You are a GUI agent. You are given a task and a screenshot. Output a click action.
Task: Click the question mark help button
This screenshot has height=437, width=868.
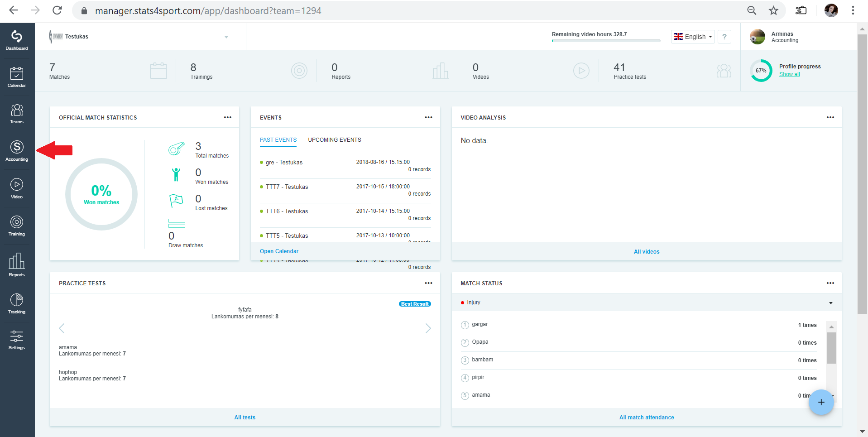(x=724, y=37)
